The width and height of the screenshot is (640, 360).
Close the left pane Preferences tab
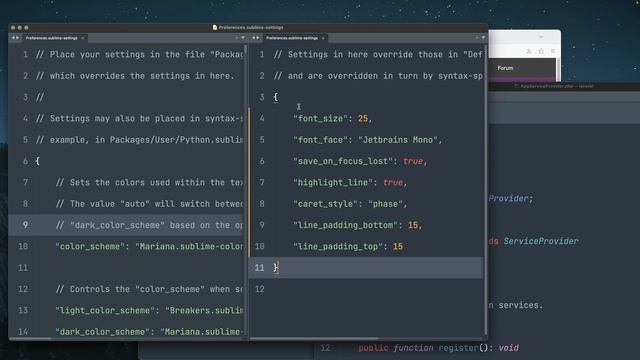point(83,38)
